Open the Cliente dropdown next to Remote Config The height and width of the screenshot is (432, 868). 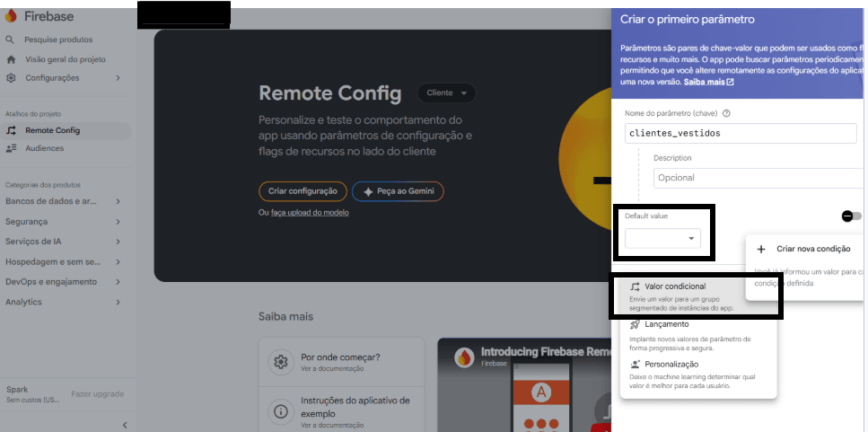447,93
